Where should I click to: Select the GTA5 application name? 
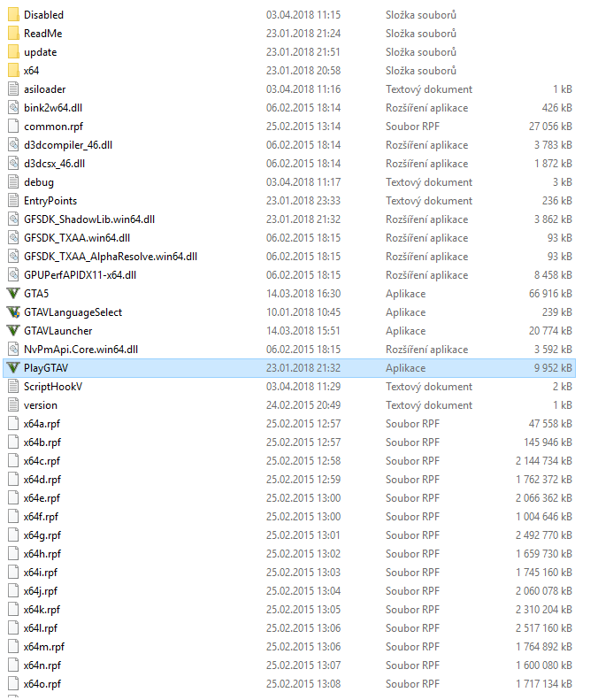[x=36, y=294]
